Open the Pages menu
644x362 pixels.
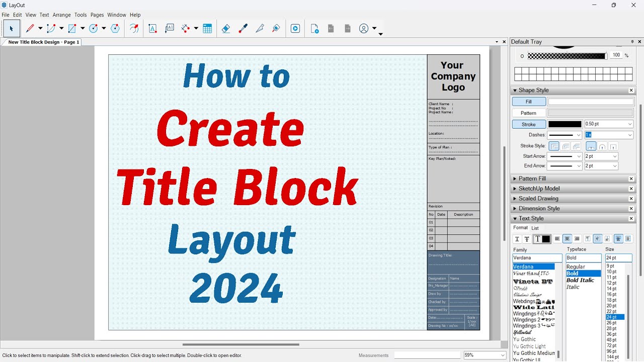click(x=97, y=15)
